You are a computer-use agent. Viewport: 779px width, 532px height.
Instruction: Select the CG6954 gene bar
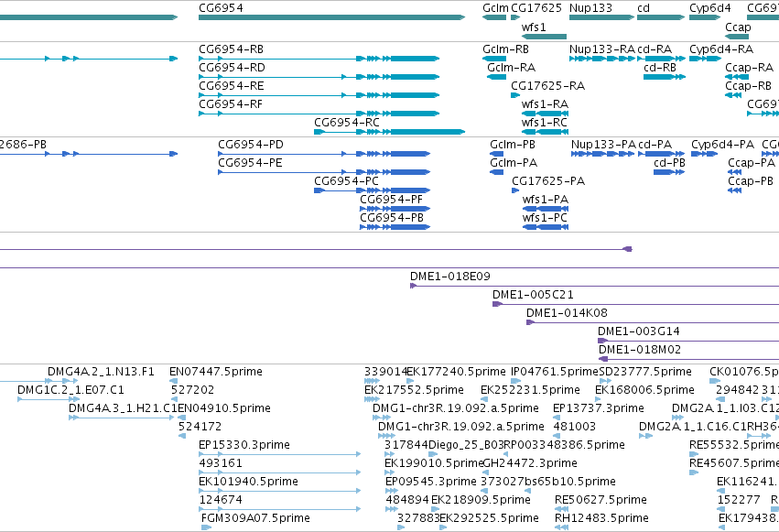(x=332, y=17)
